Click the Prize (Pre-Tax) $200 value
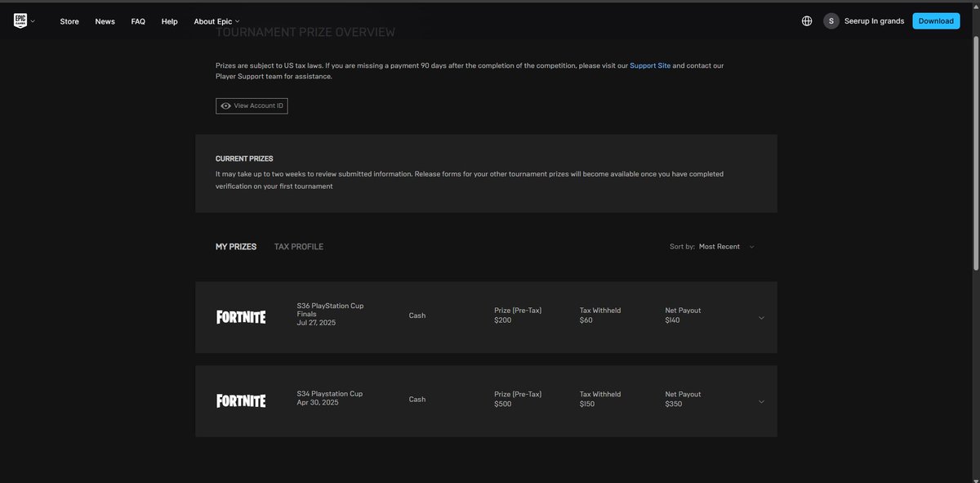Viewport: 980px width, 483px height. (502, 320)
